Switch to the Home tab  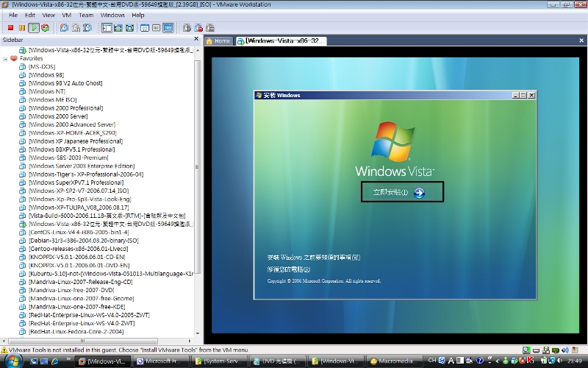coord(218,41)
